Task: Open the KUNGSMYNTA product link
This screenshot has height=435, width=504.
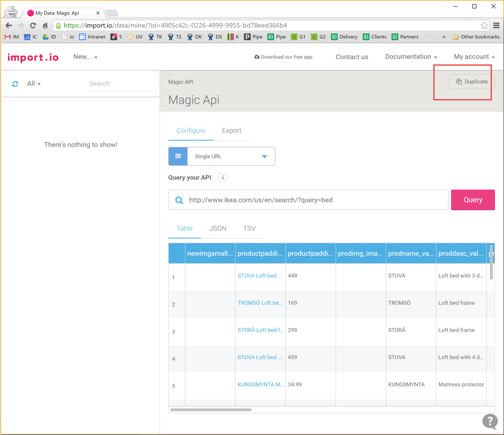Action: click(261, 384)
